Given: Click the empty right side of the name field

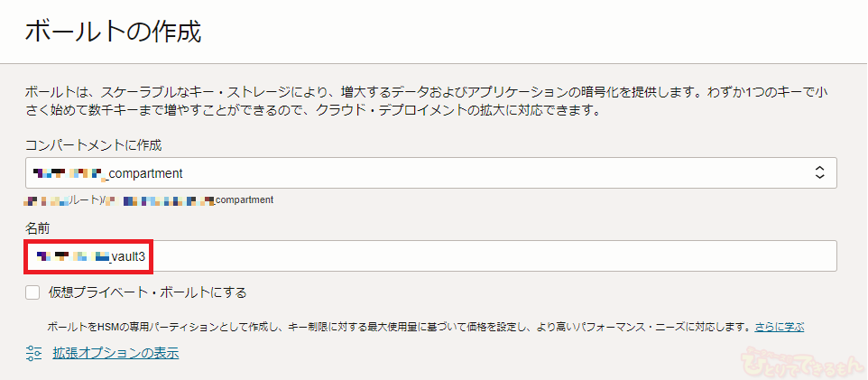Looking at the screenshot, I should (632, 256).
